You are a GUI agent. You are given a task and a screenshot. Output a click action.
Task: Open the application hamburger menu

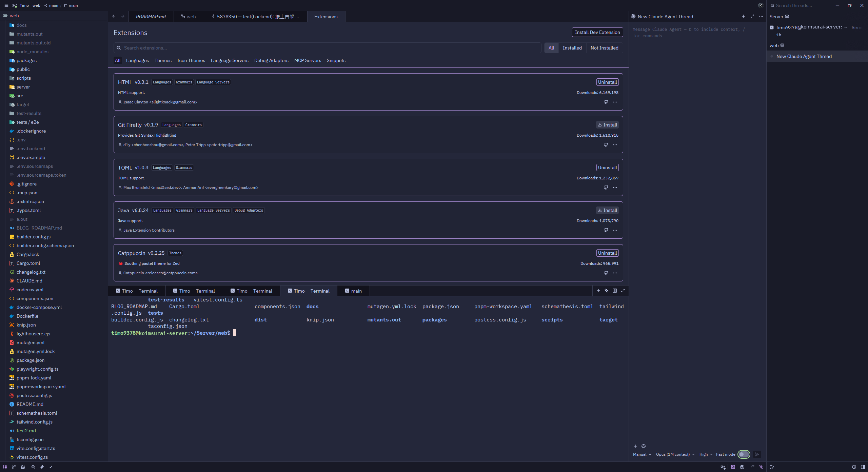[6, 5]
